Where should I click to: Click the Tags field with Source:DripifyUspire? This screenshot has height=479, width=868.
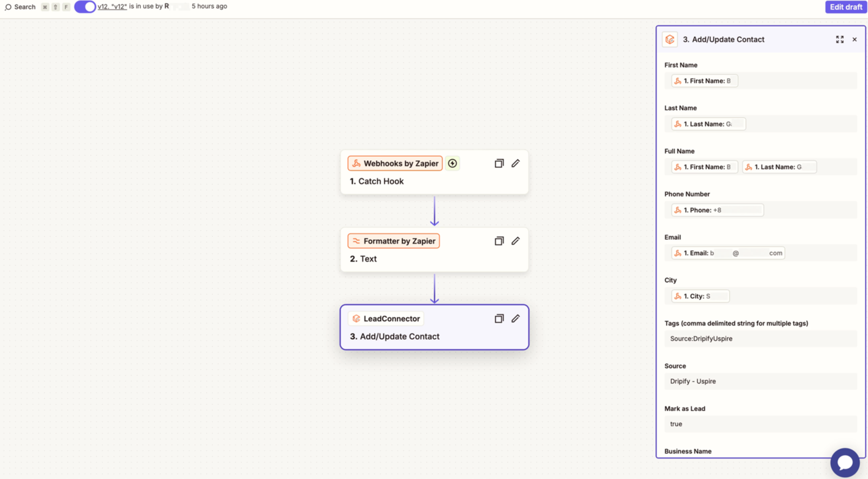(x=760, y=339)
